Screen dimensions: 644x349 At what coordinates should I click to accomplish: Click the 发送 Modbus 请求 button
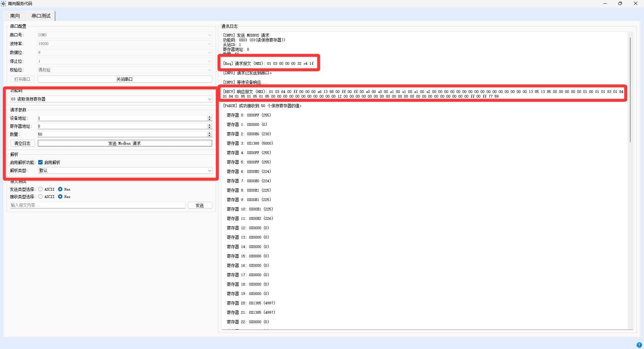click(125, 143)
